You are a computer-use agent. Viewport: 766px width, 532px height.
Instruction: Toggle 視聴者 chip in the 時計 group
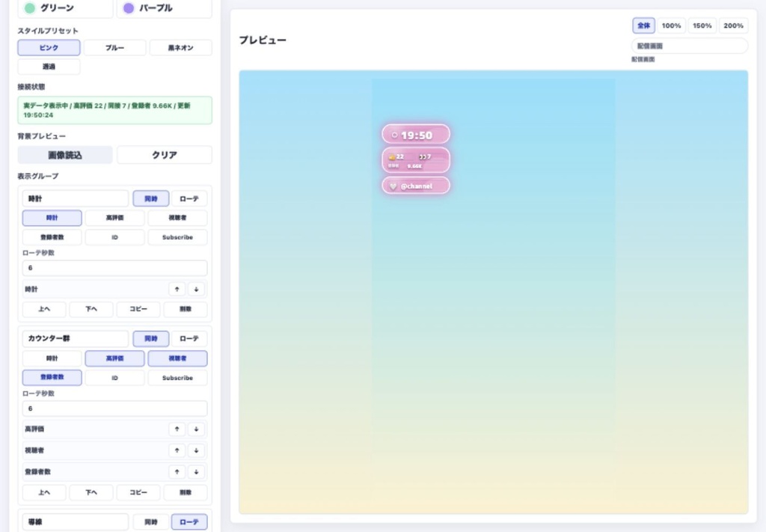(x=177, y=218)
